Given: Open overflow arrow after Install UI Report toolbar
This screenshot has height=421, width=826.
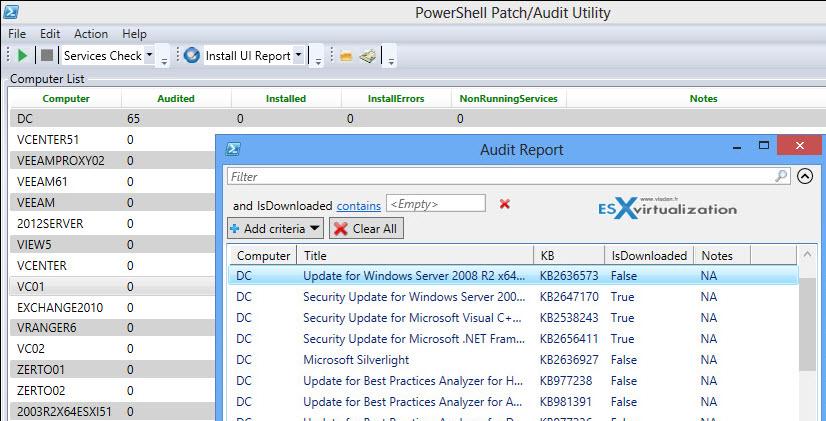Looking at the screenshot, I should 318,60.
